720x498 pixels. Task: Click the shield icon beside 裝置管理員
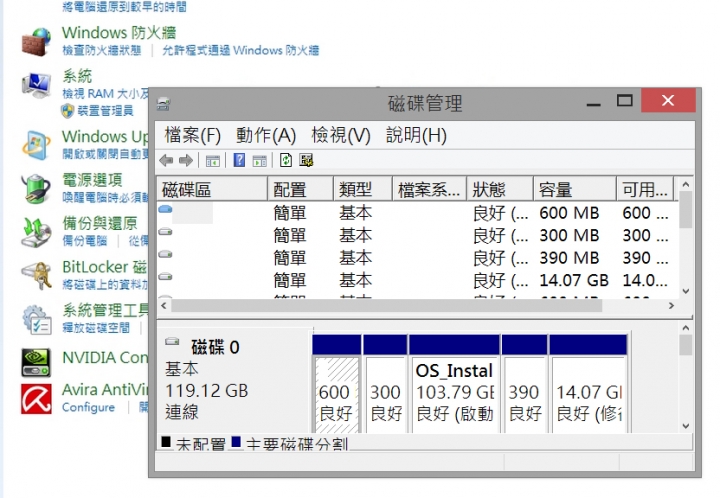(x=68, y=111)
